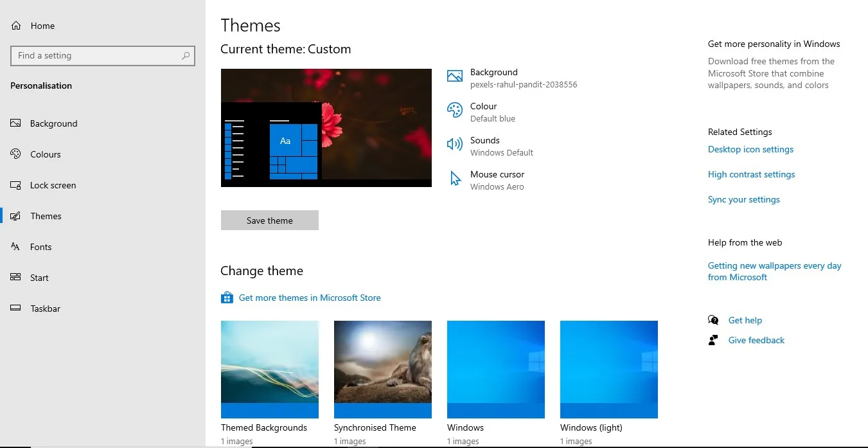Click the Colour Default blue label

(x=493, y=112)
